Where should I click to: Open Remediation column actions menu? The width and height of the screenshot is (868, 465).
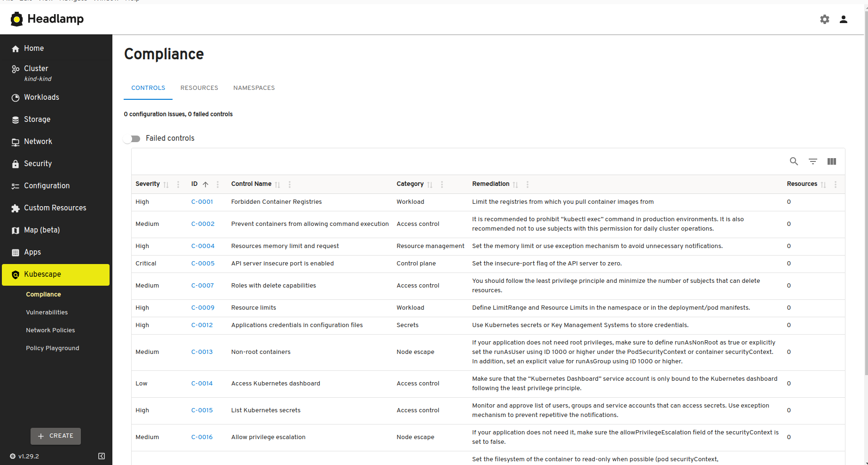pos(528,184)
